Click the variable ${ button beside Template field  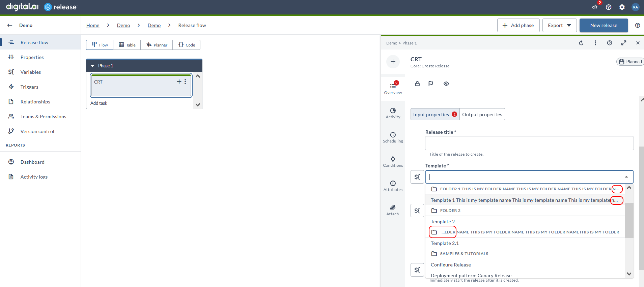coord(417,177)
